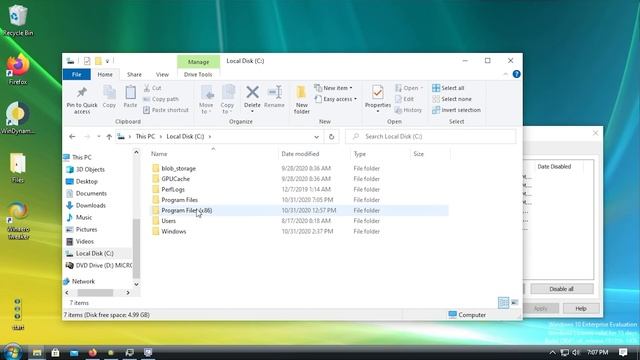Click navigation pane scroll down arrow
The width and height of the screenshot is (640, 360).
point(136,284)
